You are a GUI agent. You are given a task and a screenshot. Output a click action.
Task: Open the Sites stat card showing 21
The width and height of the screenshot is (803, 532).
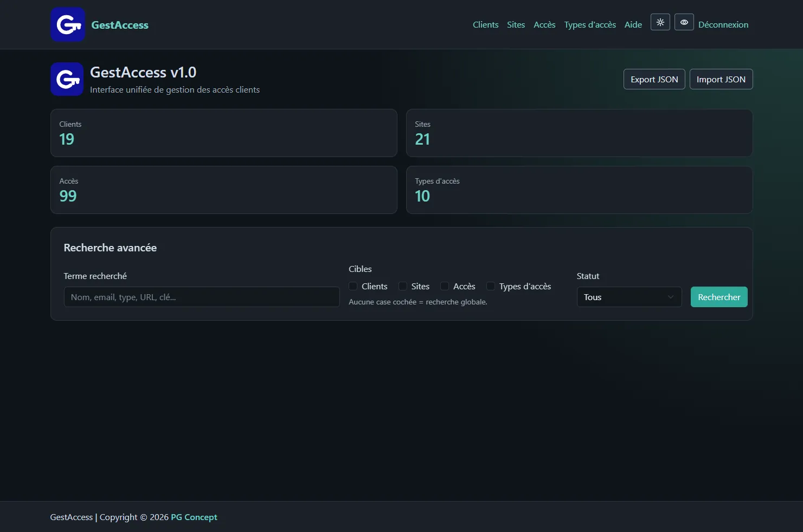579,133
